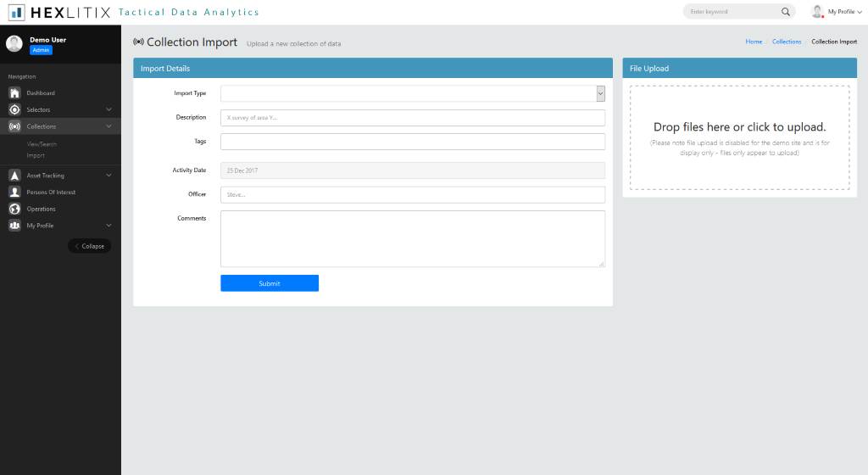Click the Collections breadcrumb link
The height and width of the screenshot is (475, 868).
click(787, 42)
